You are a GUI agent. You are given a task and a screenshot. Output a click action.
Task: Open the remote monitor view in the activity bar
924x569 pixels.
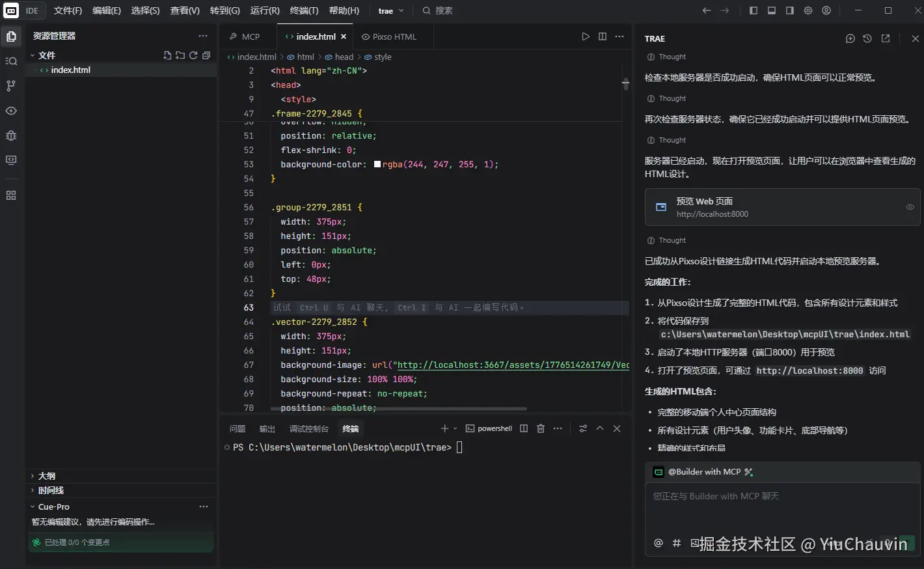pyautogui.click(x=11, y=160)
